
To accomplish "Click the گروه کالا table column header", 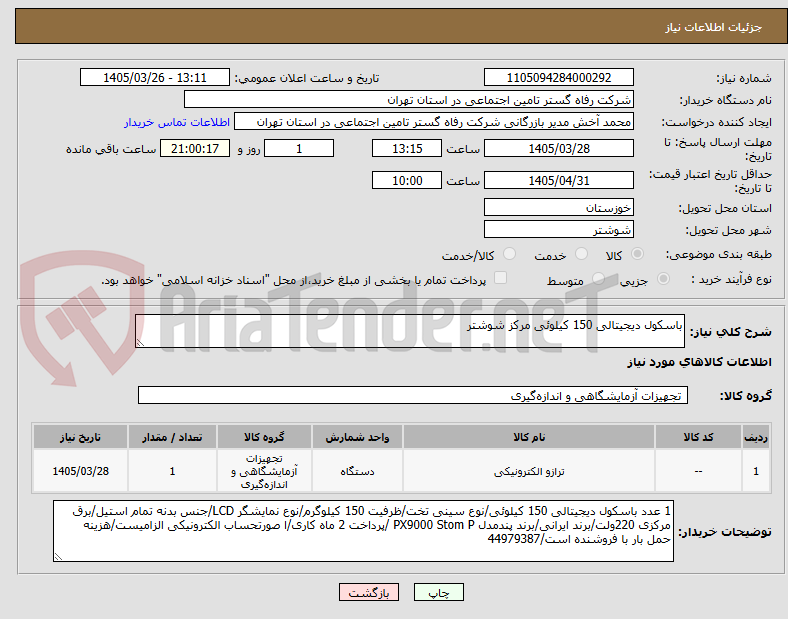I will (264, 437).
